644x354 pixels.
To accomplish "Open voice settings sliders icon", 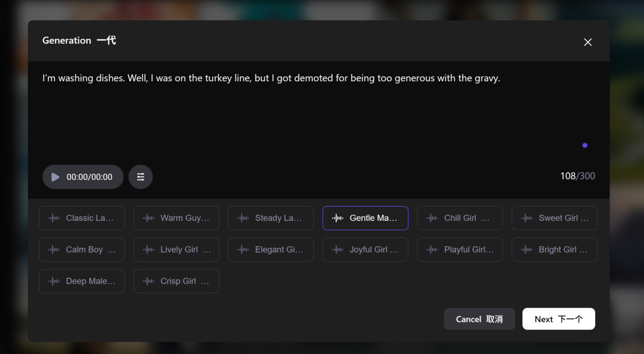I will click(x=141, y=177).
